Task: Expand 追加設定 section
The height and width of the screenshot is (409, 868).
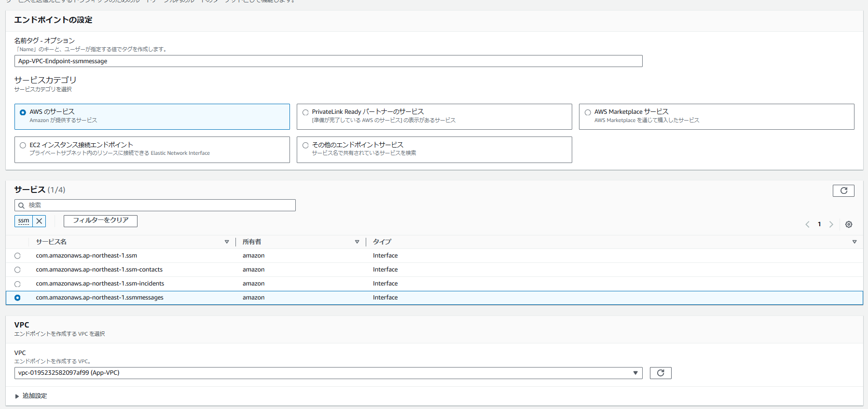Action: coord(31,396)
